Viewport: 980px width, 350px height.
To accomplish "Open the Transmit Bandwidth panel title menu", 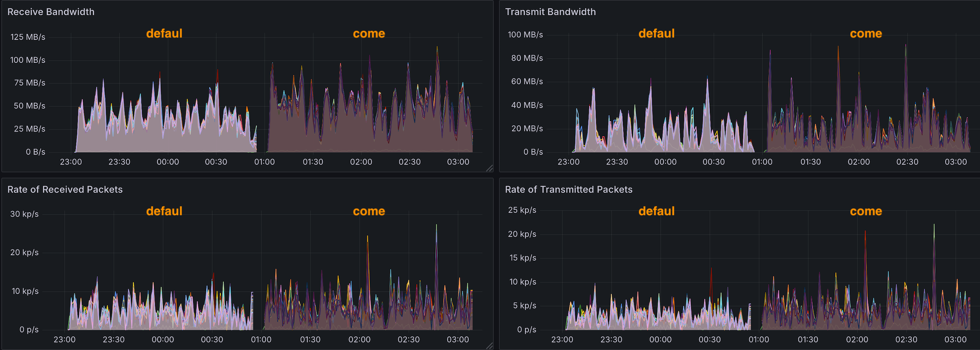I will pos(550,12).
